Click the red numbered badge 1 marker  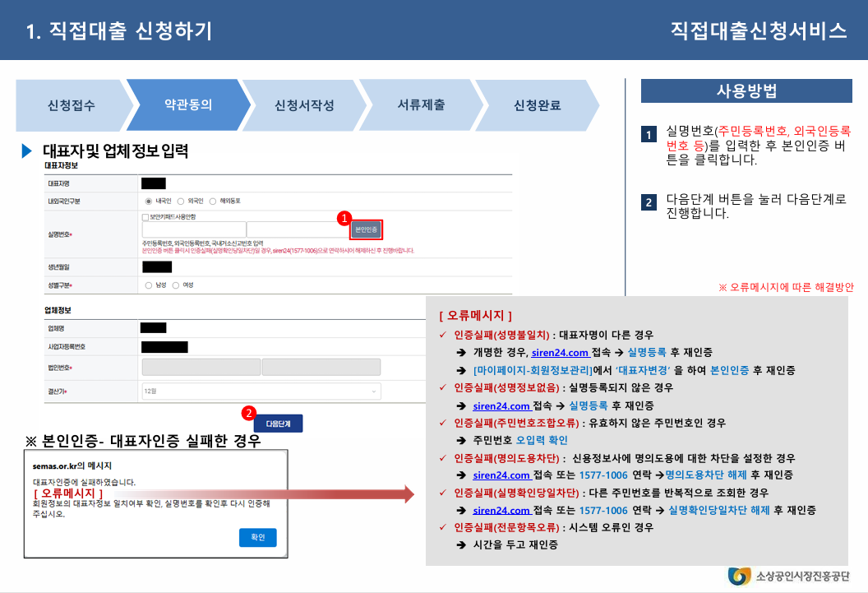pos(344,219)
